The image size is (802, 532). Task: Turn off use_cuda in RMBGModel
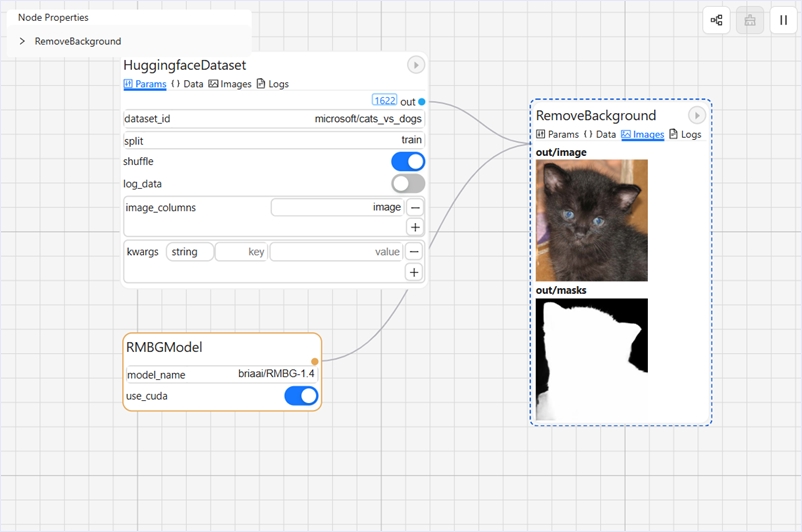click(301, 396)
